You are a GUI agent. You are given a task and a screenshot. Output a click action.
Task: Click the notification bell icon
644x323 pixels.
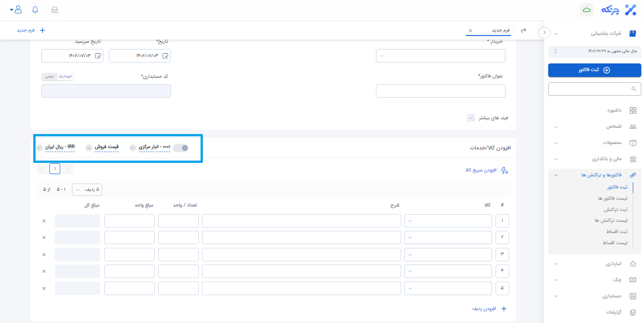[x=36, y=9]
